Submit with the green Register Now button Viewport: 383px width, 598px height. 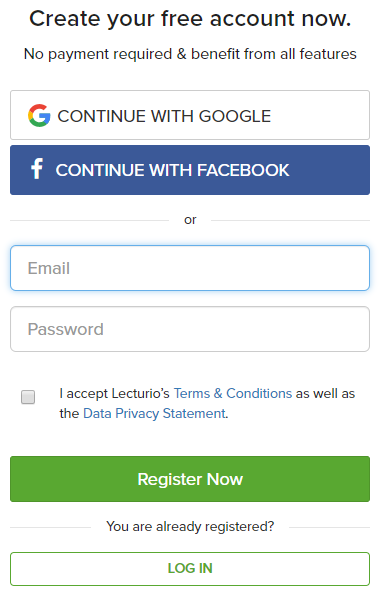(190, 479)
